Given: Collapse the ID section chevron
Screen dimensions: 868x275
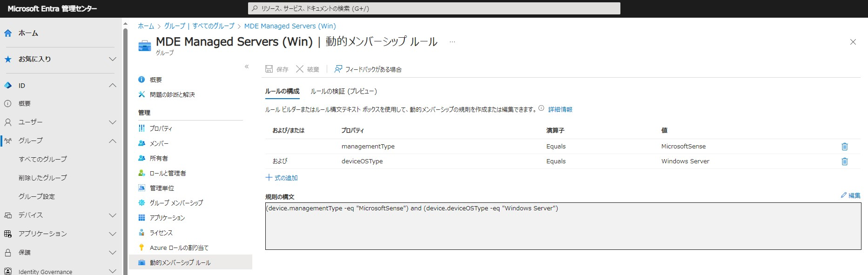Looking at the screenshot, I should (113, 86).
